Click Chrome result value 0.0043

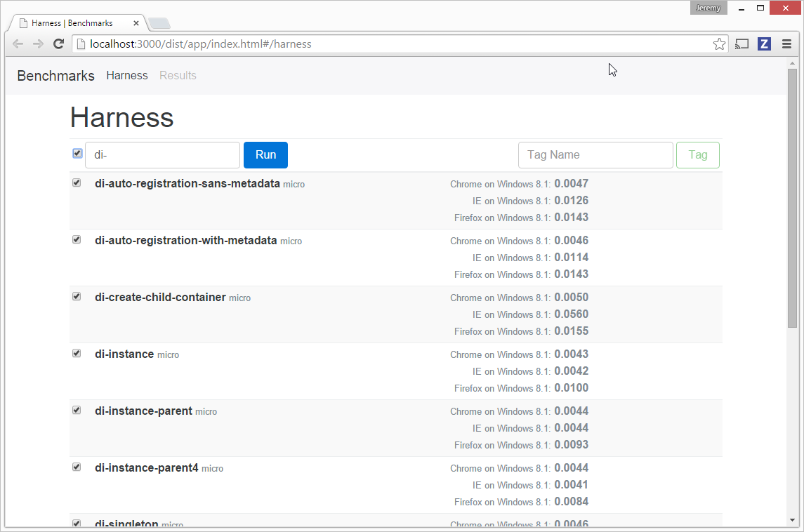(571, 354)
